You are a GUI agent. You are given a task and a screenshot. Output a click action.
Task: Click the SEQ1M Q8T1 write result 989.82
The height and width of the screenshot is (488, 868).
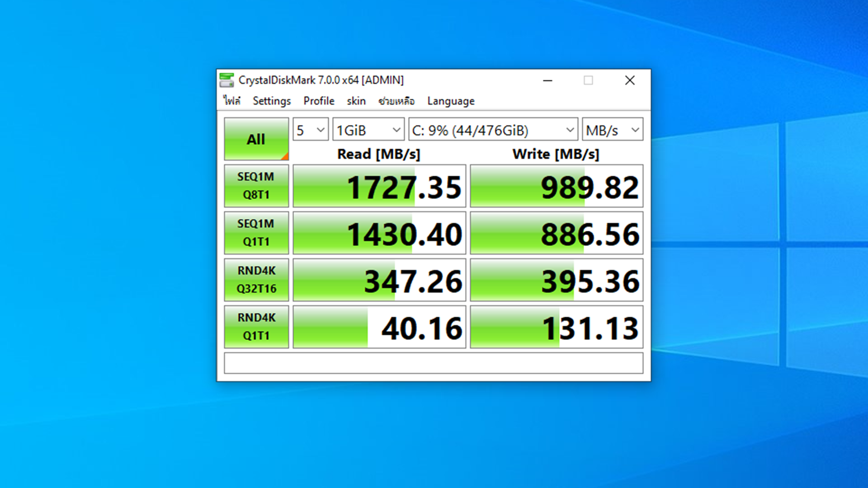click(557, 186)
